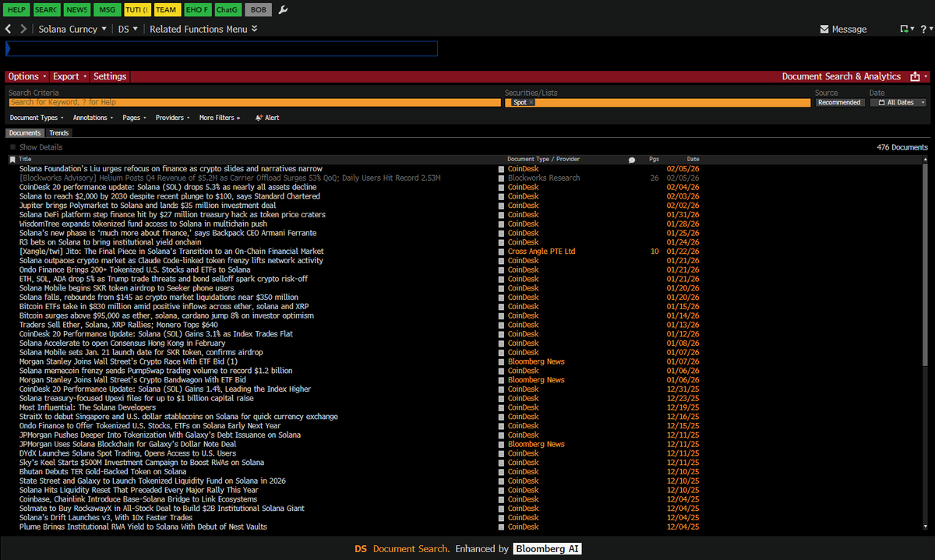This screenshot has height=560, width=935.
Task: Click the Securities/Lists field
Action: click(x=657, y=103)
